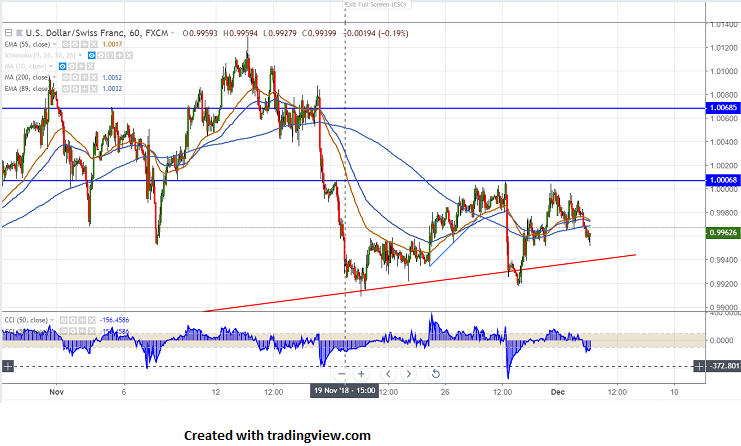This screenshot has height=446, width=741.
Task: Show the hidden MA (10, close) via eye icon
Action: [62, 66]
